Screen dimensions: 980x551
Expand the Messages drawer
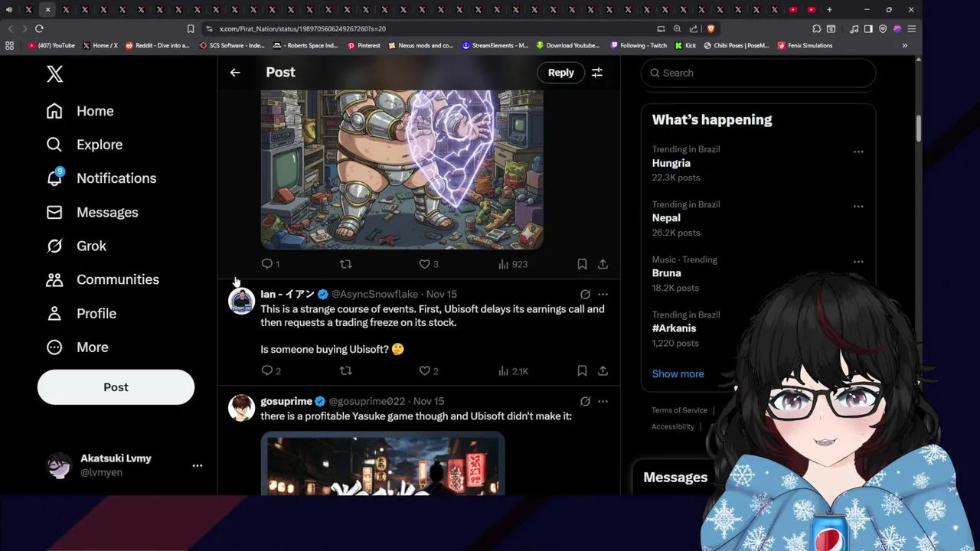tap(675, 478)
